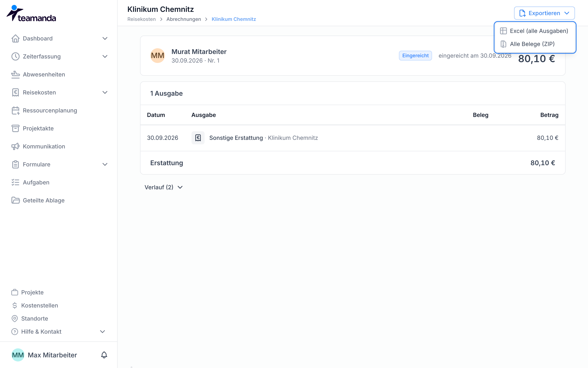Open Max Mitarbeiter user profile
The width and height of the screenshot is (588, 368).
(45, 355)
